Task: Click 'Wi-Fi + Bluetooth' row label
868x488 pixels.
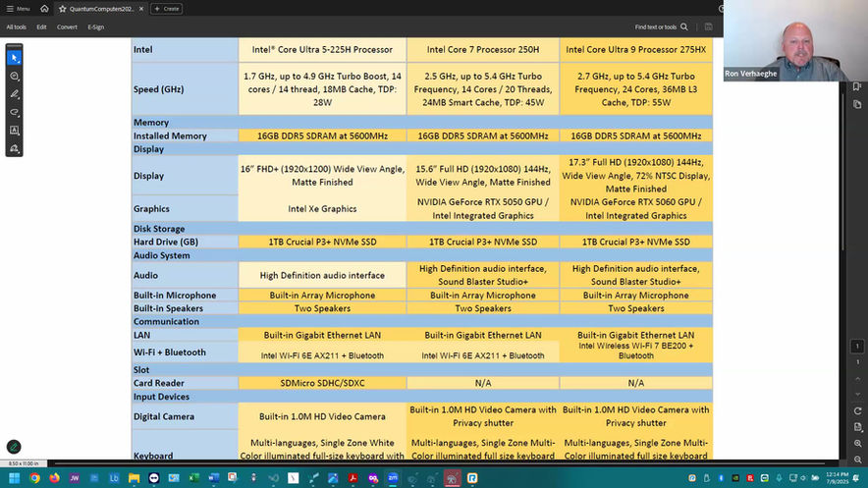Action: tap(170, 352)
